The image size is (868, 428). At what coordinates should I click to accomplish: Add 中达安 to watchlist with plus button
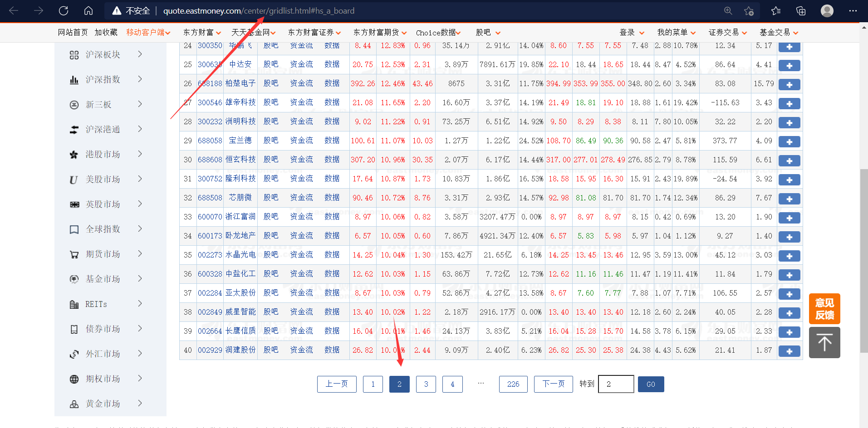(x=790, y=66)
